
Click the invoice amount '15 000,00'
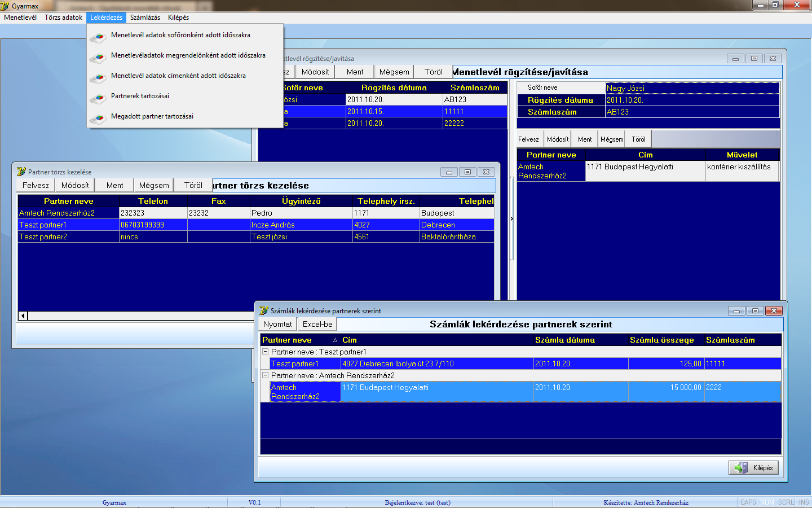pos(666,392)
